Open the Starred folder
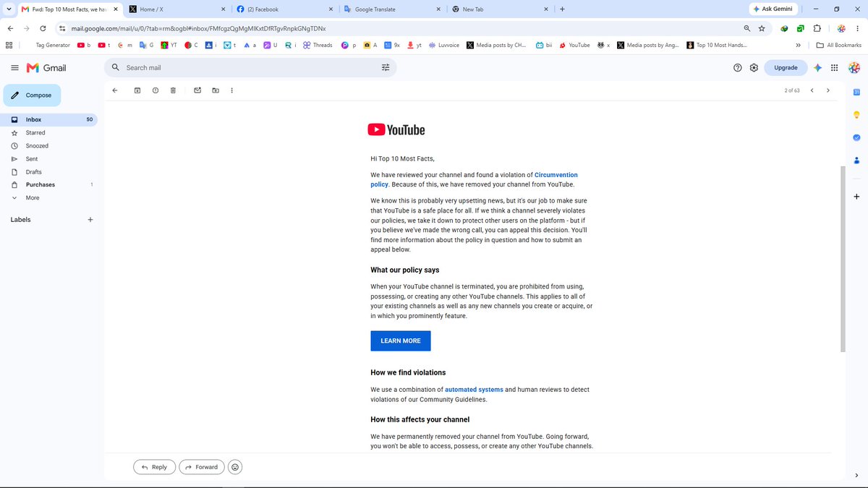 pos(48,133)
